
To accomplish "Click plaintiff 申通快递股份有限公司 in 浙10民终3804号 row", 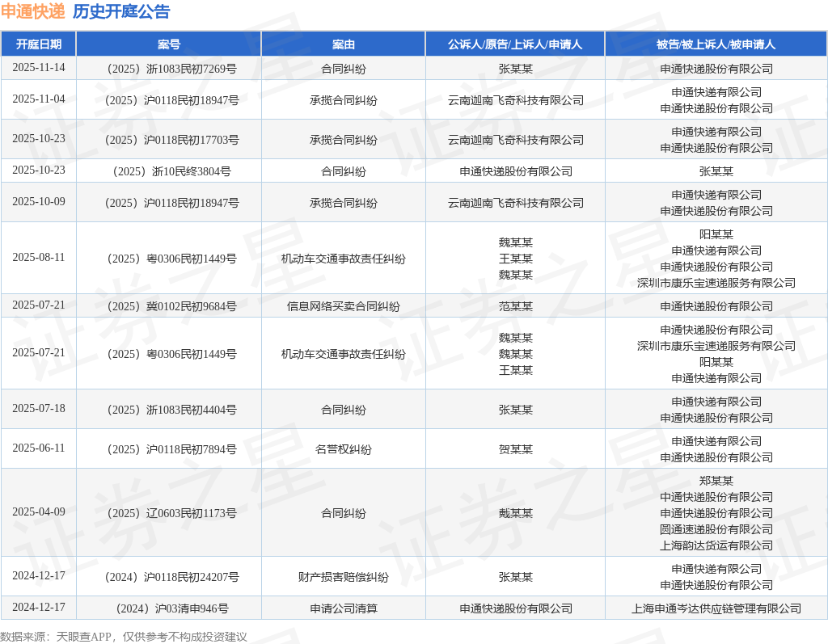I will point(515,171).
